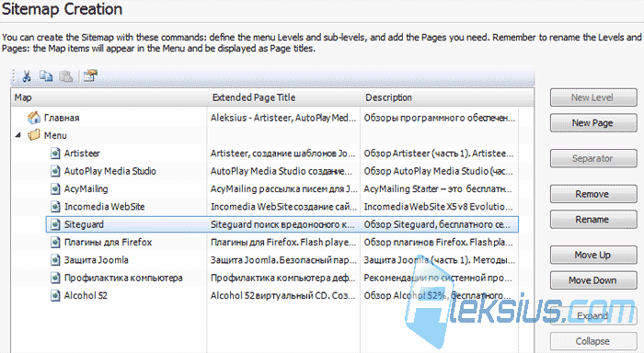Click the Copy icon in toolbar

click(x=46, y=76)
